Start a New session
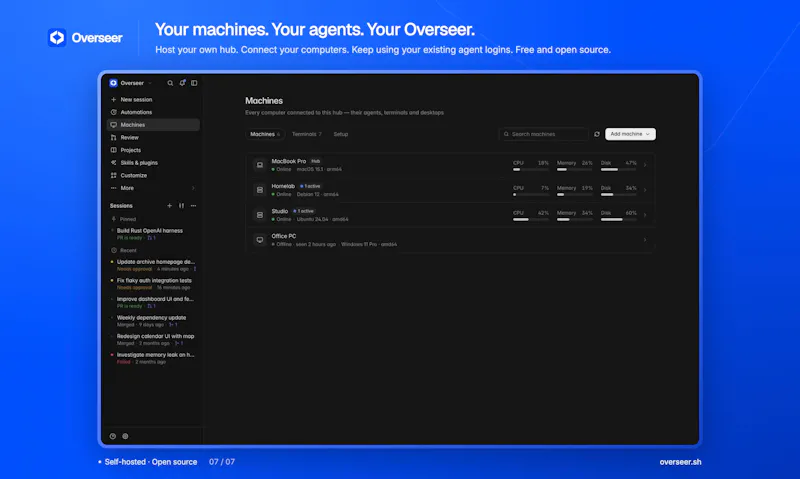800x479 pixels. (x=153, y=99)
